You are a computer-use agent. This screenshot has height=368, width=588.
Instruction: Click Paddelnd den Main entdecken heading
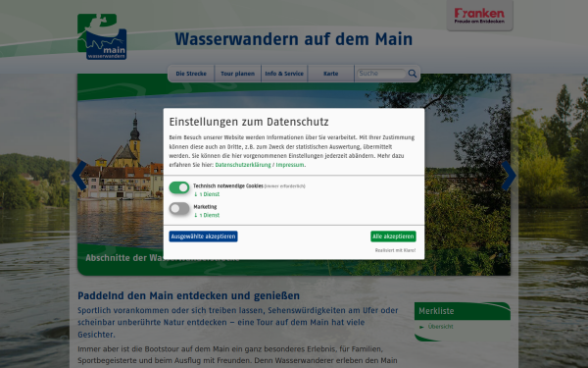[x=188, y=296]
